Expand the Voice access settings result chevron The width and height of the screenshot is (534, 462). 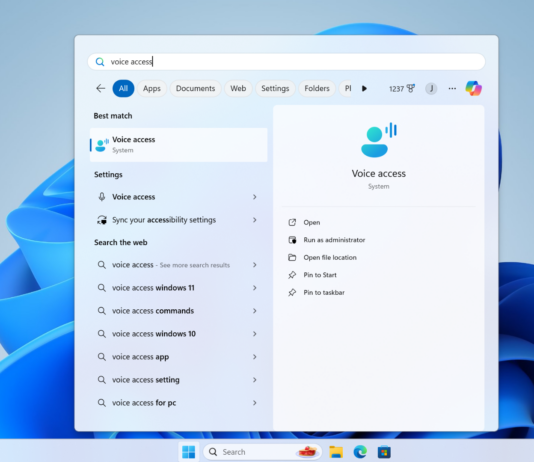254,197
